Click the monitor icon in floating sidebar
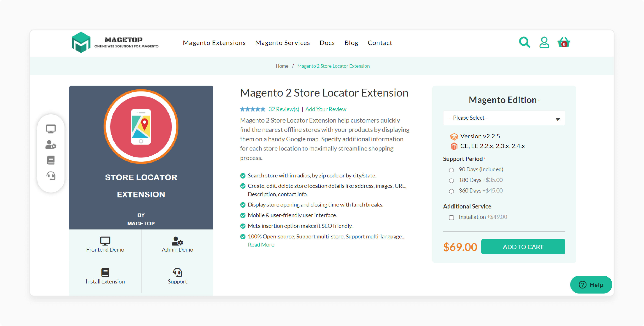This screenshot has width=644, height=326. 51,129
